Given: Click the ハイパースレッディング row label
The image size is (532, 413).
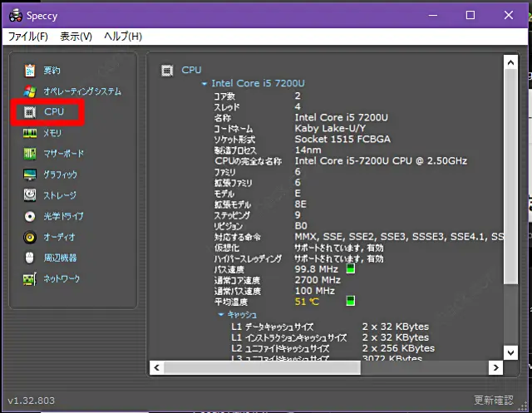Looking at the screenshot, I should (x=248, y=258).
